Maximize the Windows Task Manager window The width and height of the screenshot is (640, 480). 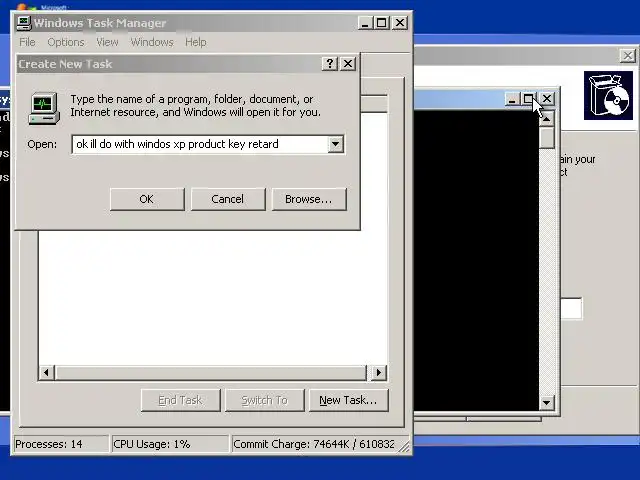click(x=382, y=23)
